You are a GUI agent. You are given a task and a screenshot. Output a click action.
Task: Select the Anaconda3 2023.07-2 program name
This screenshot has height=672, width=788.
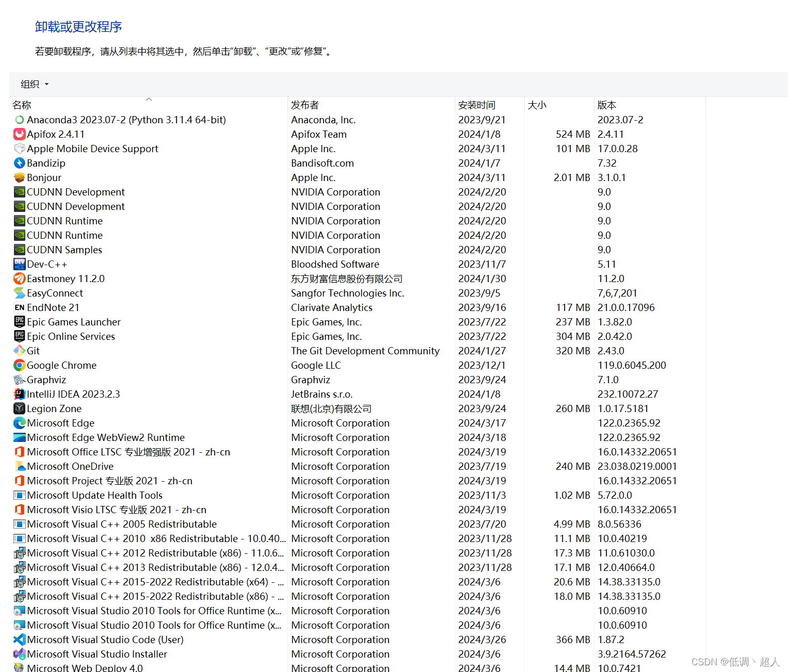126,120
